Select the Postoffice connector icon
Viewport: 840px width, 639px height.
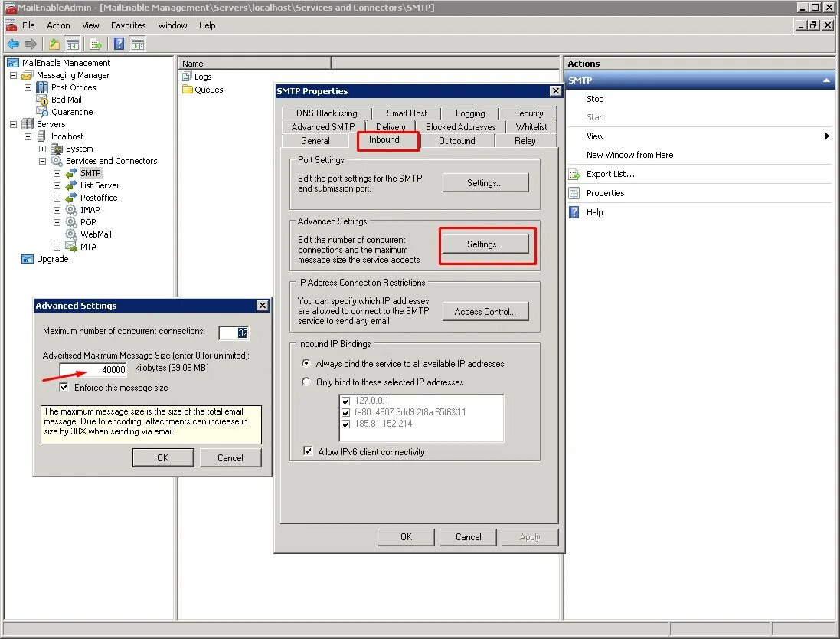tap(70, 198)
